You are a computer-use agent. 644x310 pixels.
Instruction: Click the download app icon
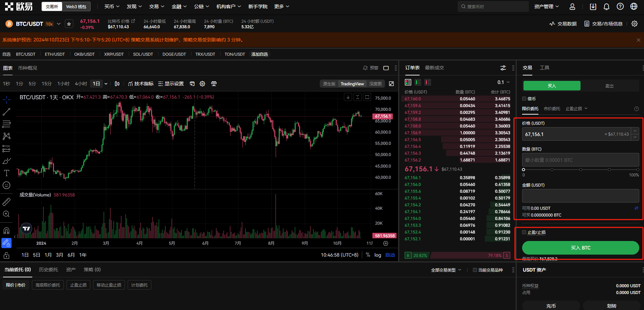click(x=593, y=7)
